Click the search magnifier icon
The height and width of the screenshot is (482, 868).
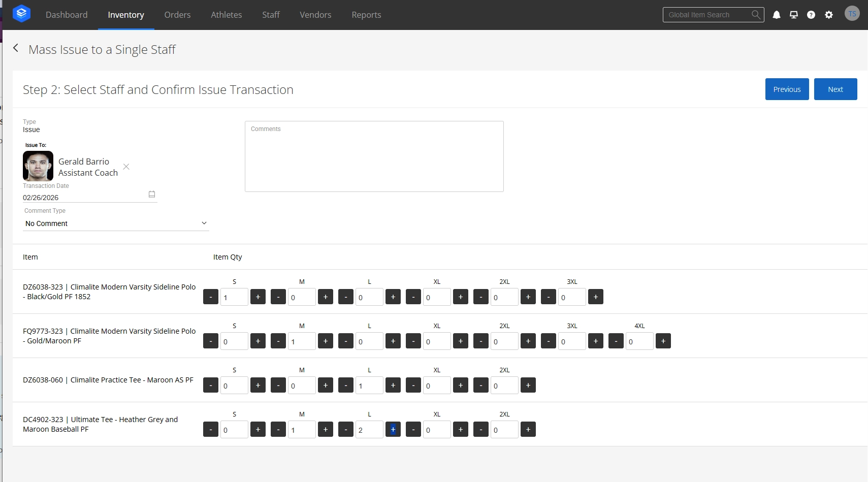pos(756,15)
